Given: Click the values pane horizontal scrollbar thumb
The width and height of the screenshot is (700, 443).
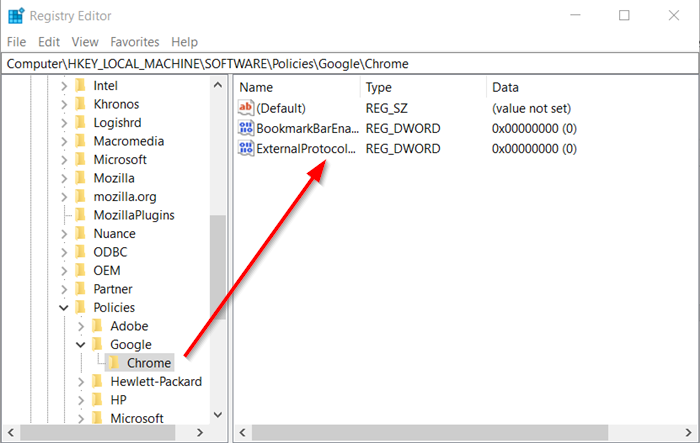Looking at the screenshot, I should [430, 432].
